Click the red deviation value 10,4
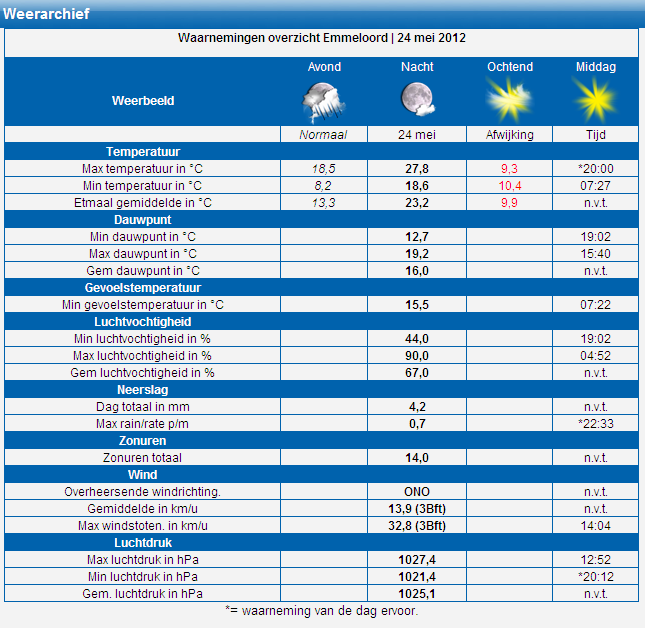The image size is (645, 628). (x=510, y=186)
